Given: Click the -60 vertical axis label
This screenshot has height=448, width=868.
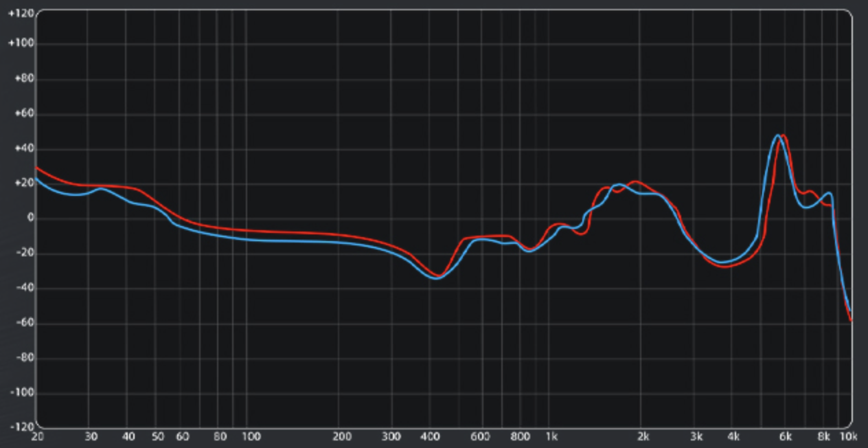Looking at the screenshot, I should [x=25, y=323].
